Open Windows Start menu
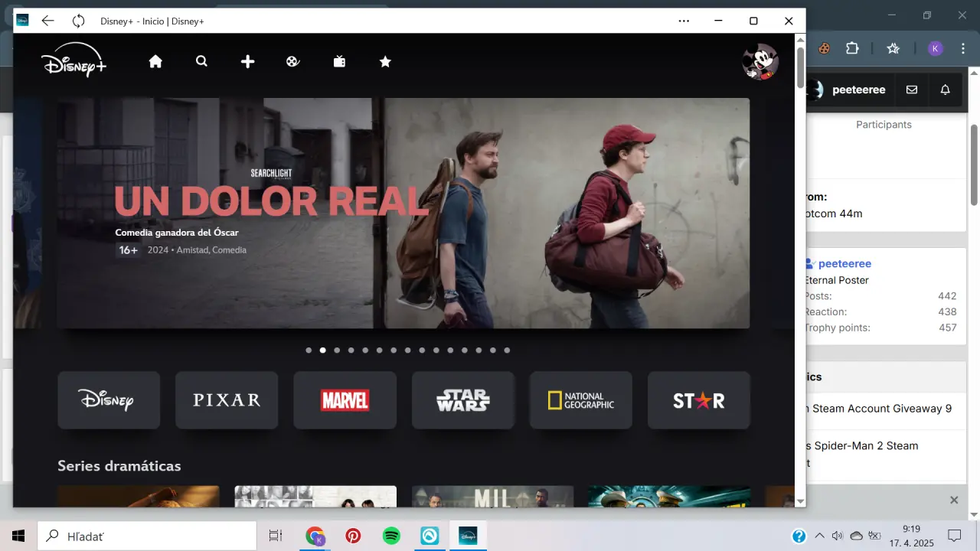Viewport: 980px width, 551px height. tap(18, 536)
